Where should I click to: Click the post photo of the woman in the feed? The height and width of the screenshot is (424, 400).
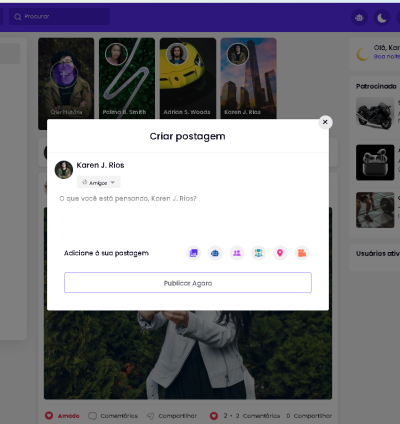188,355
